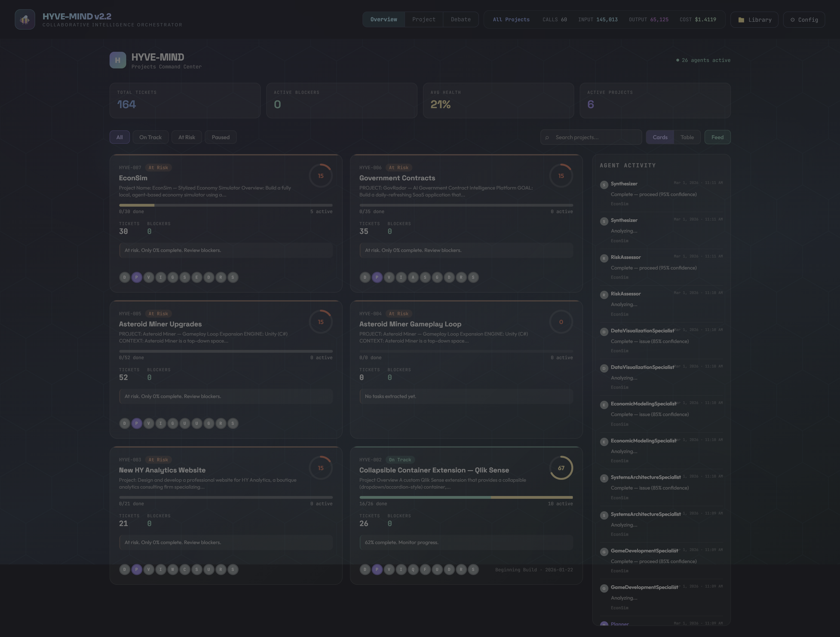
Task: Open the Library folder button
Action: tap(754, 20)
